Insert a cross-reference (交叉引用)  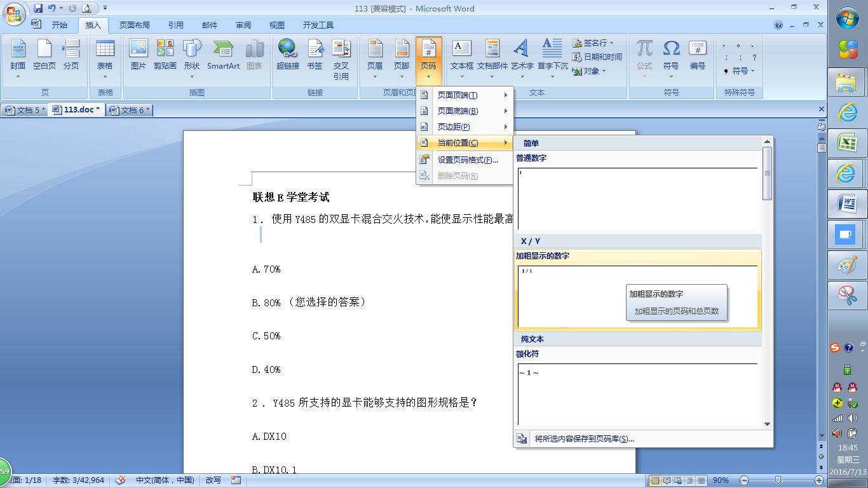[x=341, y=58]
